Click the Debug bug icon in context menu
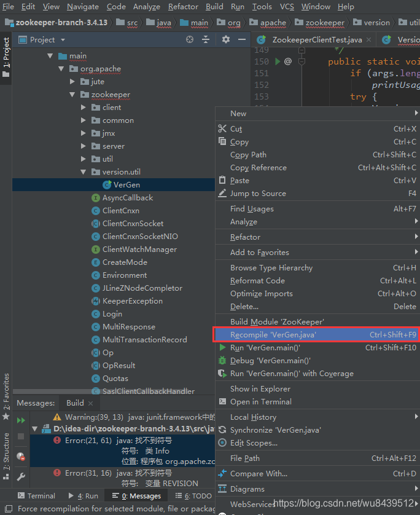Image resolution: width=420 pixels, height=515 pixels. point(222,360)
